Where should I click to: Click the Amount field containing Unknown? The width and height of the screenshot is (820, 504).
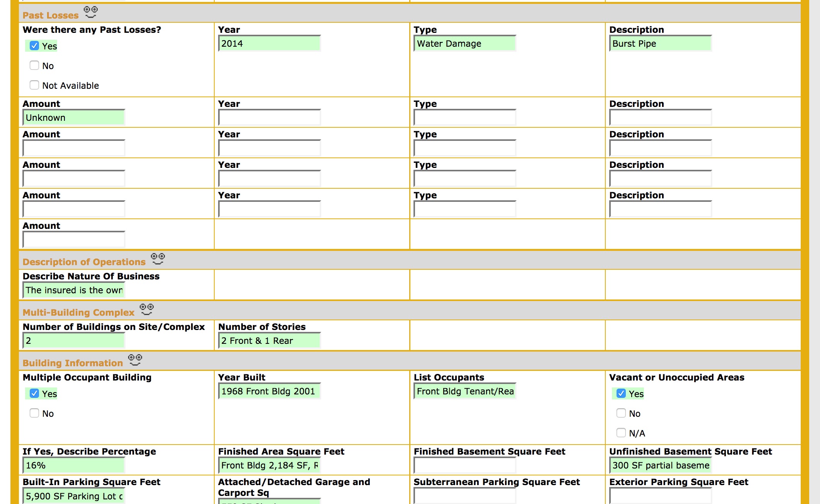coord(73,118)
